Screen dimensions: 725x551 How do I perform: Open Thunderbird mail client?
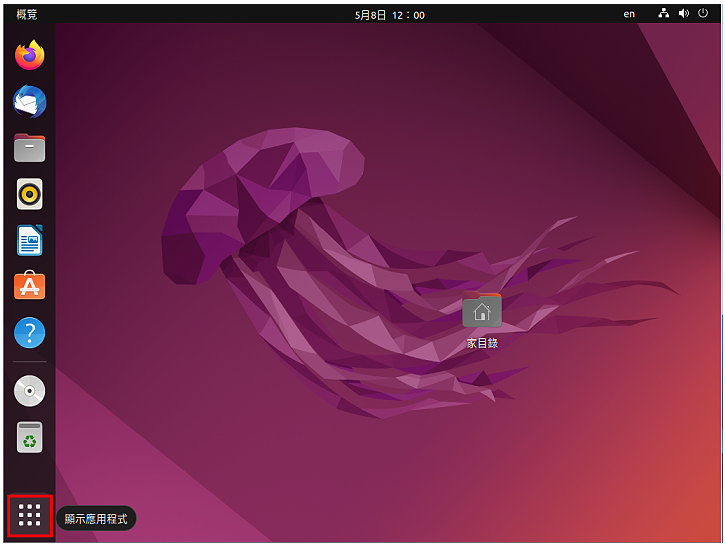point(30,101)
